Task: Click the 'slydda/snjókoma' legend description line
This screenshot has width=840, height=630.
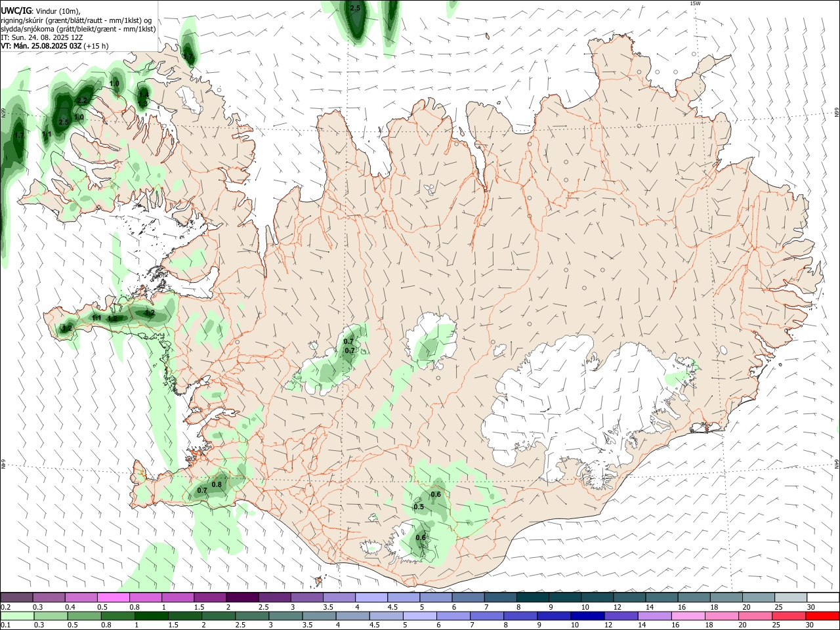Action: point(78,29)
